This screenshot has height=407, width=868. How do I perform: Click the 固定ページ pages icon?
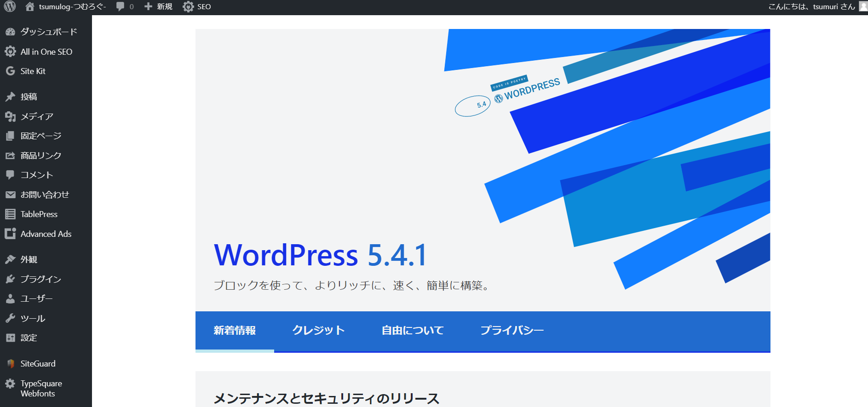[x=10, y=136]
